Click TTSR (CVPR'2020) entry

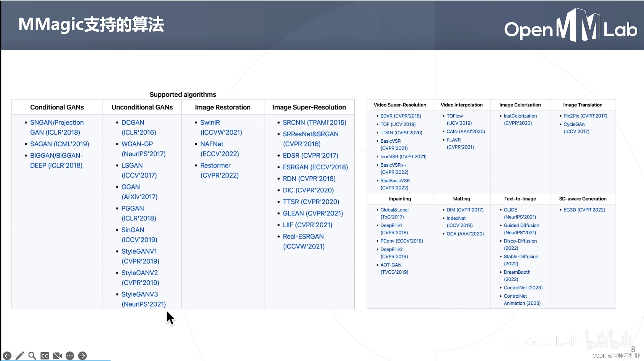click(x=311, y=202)
